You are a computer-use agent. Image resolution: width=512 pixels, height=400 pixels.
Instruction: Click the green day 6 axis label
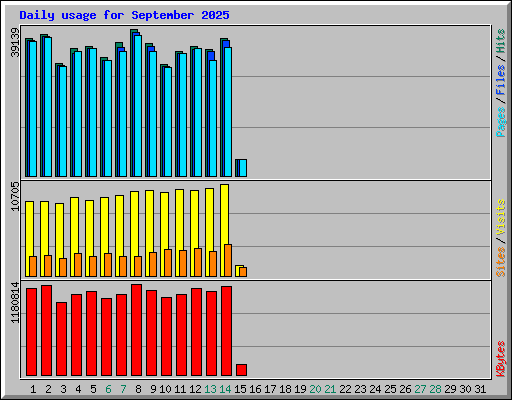pyautogui.click(x=108, y=389)
